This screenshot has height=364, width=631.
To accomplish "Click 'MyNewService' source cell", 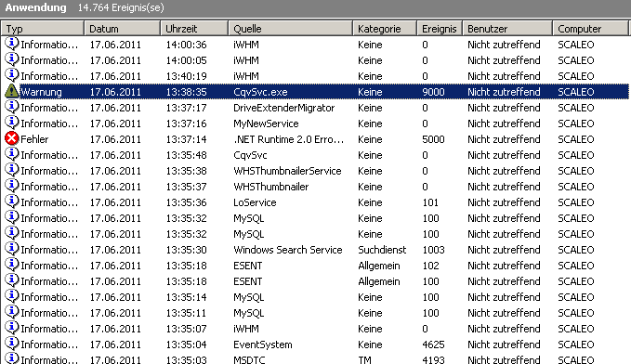I will (x=266, y=123).
